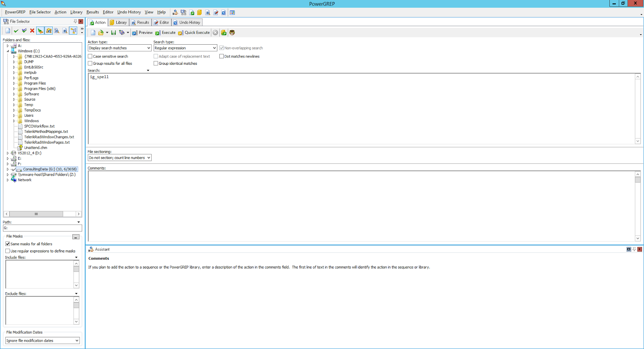Click the Assistant hand icon in top toolbar
The width and height of the screenshot is (644, 349).
pyautogui.click(x=175, y=12)
